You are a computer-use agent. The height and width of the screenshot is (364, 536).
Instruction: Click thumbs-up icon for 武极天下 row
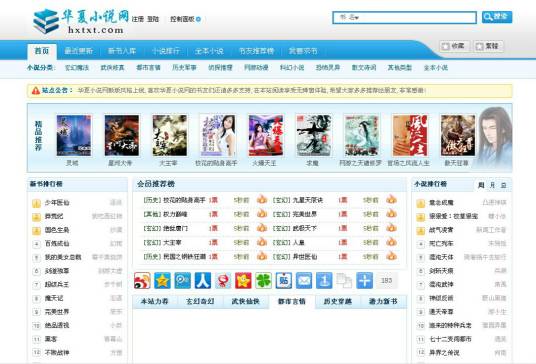coord(391,228)
